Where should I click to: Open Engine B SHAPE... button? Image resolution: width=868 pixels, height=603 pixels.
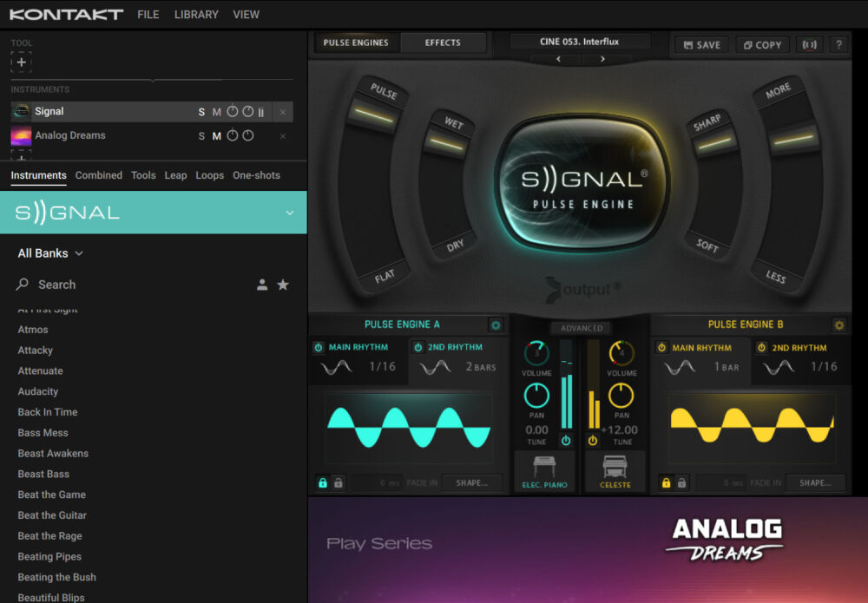click(815, 483)
